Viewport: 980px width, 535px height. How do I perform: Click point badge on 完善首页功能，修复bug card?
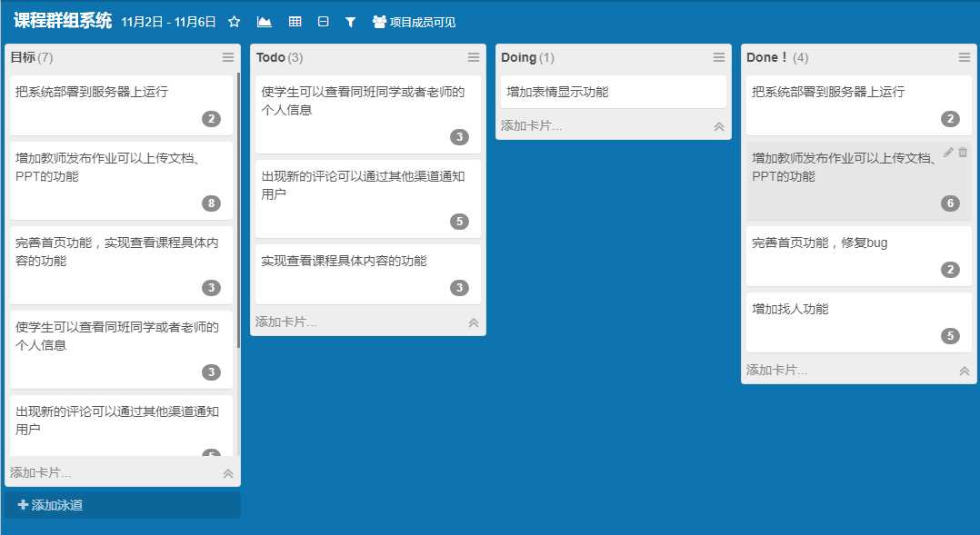coord(950,270)
